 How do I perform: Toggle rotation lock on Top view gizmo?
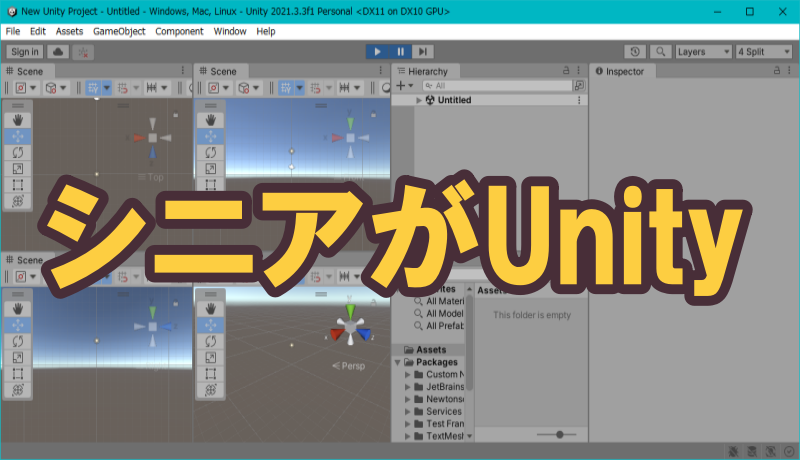pyautogui.click(x=176, y=115)
